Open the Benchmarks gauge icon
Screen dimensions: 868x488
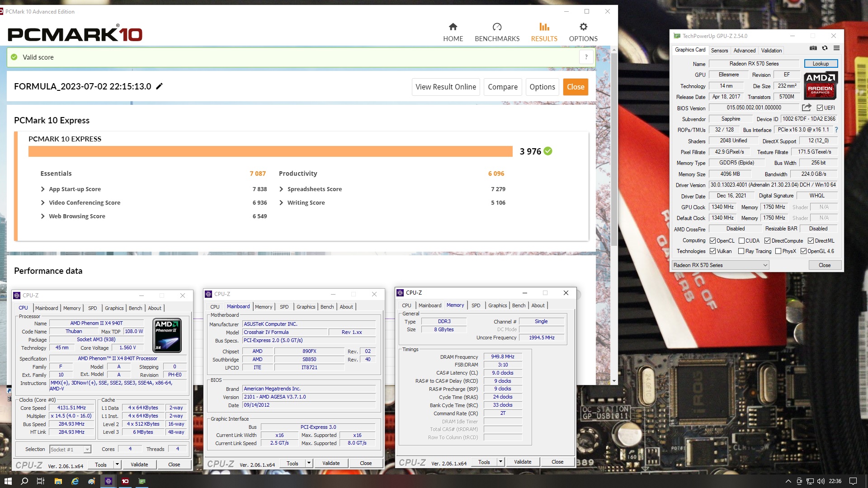[x=497, y=27]
